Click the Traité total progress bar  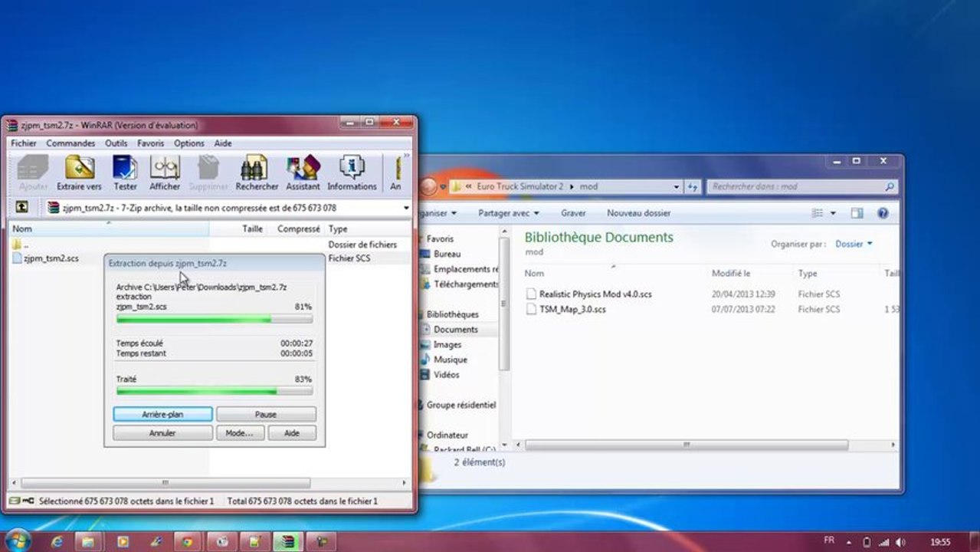(x=214, y=391)
